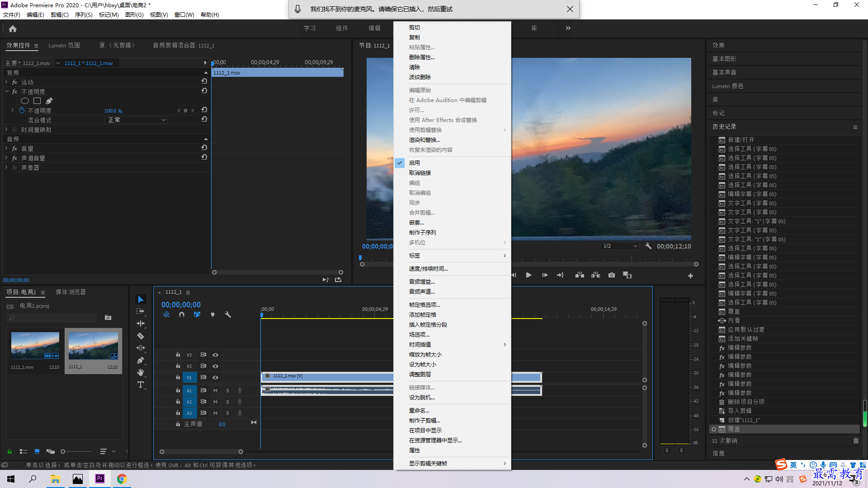Switch Project panel to list view
Image resolution: width=868 pixels, height=488 pixels.
click(24, 451)
